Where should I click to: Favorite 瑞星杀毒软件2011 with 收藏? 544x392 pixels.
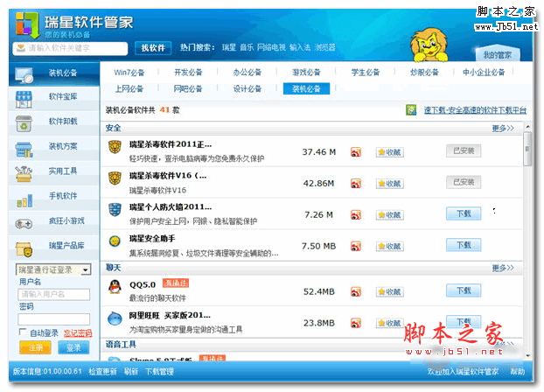pyautogui.click(x=389, y=152)
